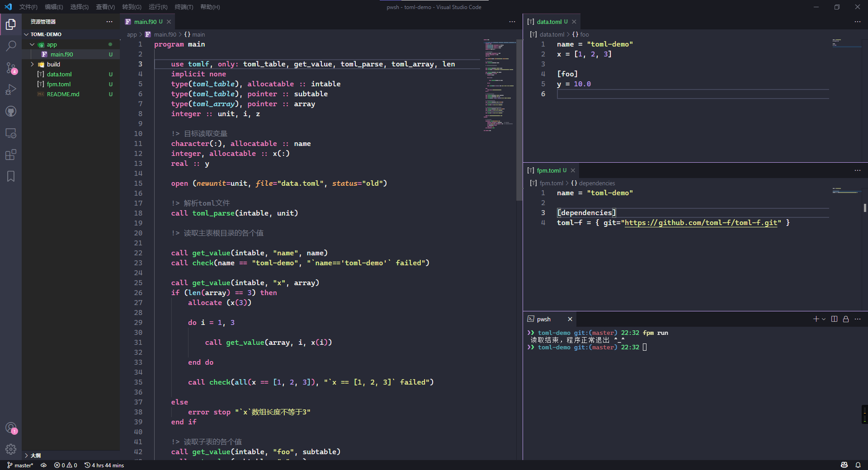Image resolution: width=868 pixels, height=470 pixels.
Task: Expand the build folder in the explorer
Action: tap(32, 64)
